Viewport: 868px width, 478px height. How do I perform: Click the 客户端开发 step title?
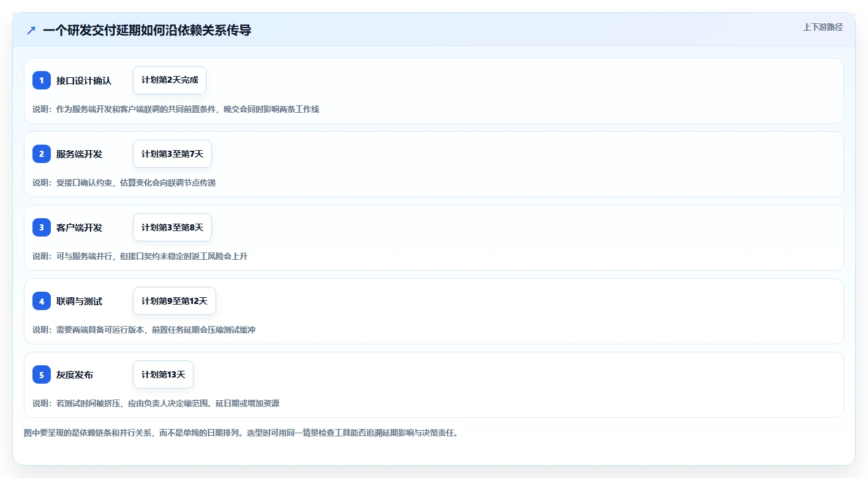tap(80, 227)
